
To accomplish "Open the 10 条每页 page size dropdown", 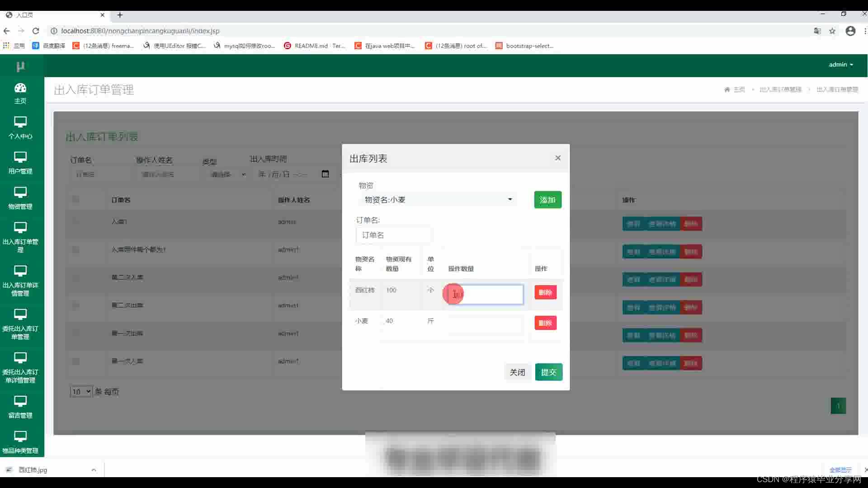I will pos(81,391).
